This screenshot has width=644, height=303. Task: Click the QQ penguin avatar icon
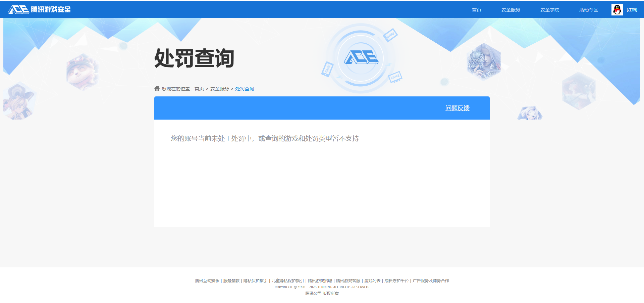[x=618, y=9]
